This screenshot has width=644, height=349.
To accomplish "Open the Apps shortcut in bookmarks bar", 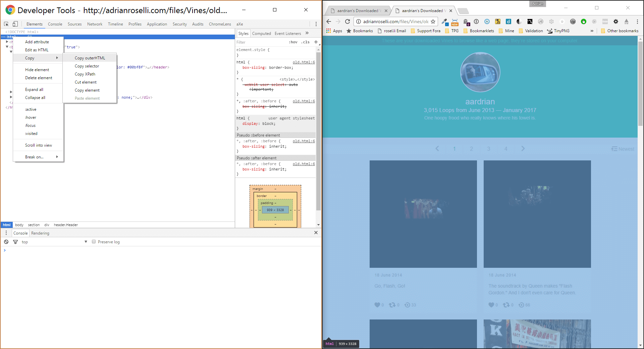I will [334, 31].
